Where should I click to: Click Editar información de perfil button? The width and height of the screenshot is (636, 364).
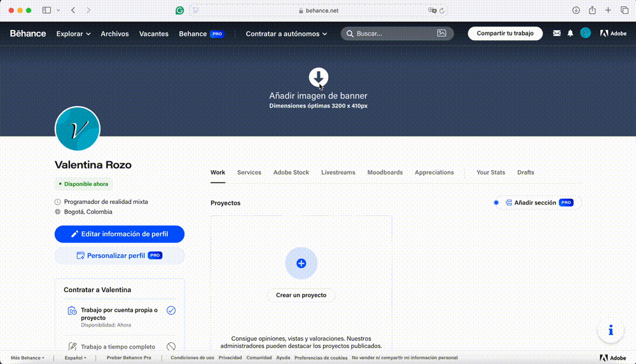pyautogui.click(x=120, y=234)
